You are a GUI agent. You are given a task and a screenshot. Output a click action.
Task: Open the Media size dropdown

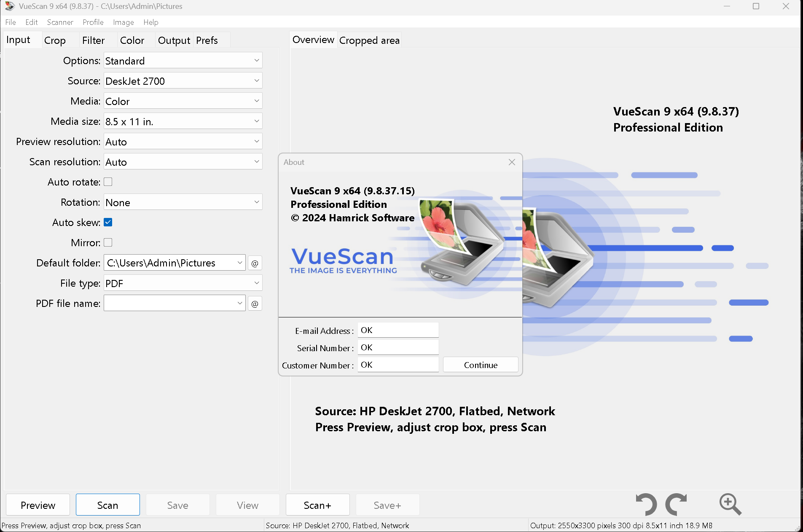(183, 121)
